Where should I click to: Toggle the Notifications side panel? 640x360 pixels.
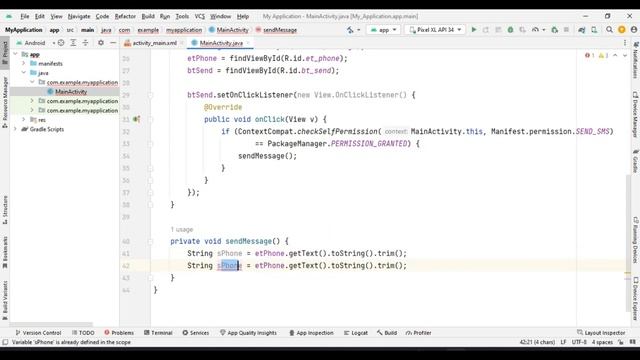[x=636, y=60]
